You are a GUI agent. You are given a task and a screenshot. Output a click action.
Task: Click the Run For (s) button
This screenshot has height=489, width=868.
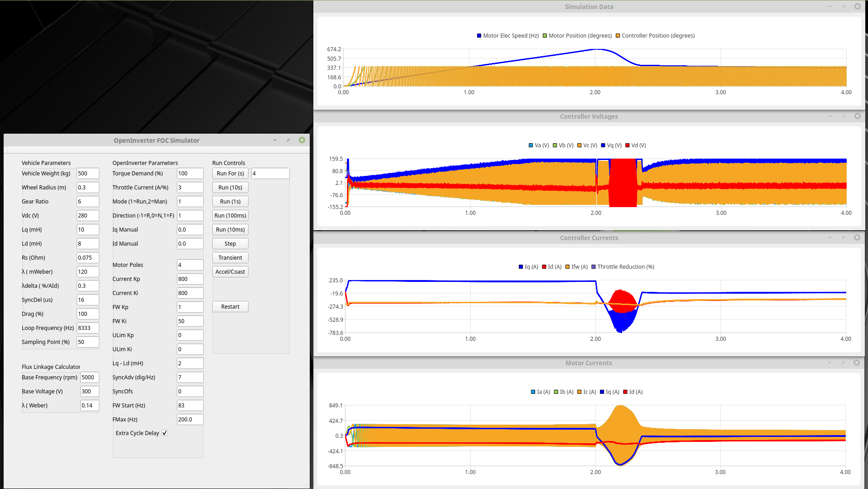click(x=230, y=174)
